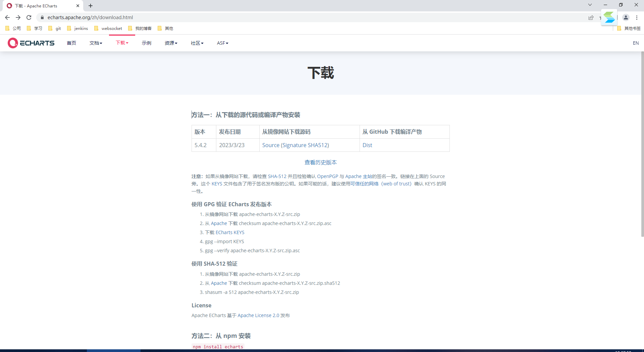This screenshot has width=644, height=352.
Task: Click the page vertical scrollbar
Action: point(642,144)
